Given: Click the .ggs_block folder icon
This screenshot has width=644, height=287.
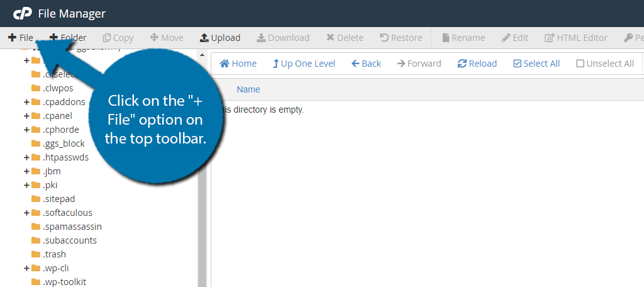Looking at the screenshot, I should [35, 143].
